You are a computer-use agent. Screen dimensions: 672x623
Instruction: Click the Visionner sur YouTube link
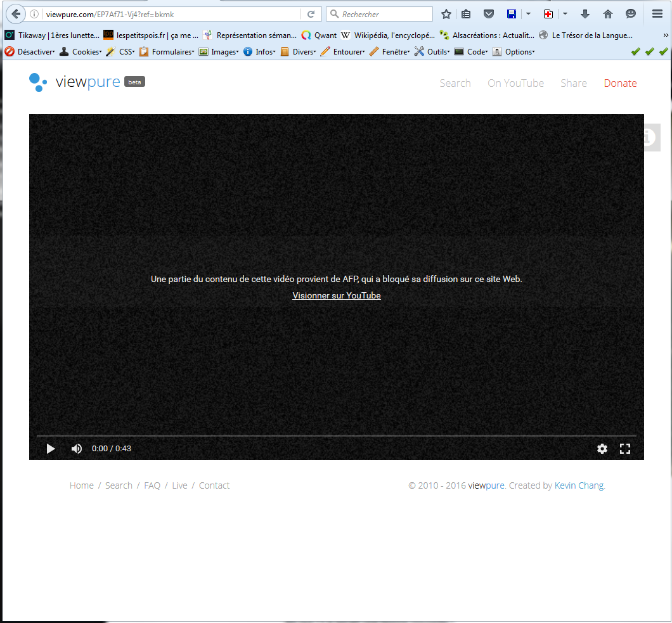click(x=336, y=296)
